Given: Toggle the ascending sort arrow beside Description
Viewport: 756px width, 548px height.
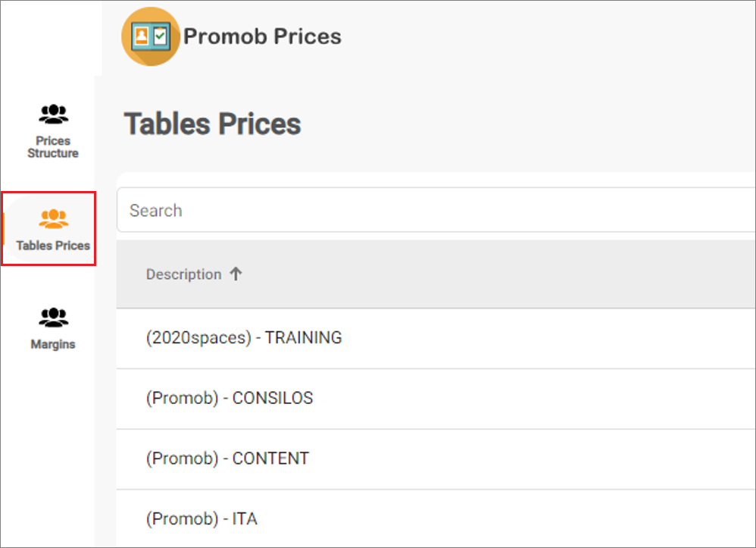Looking at the screenshot, I should (236, 274).
